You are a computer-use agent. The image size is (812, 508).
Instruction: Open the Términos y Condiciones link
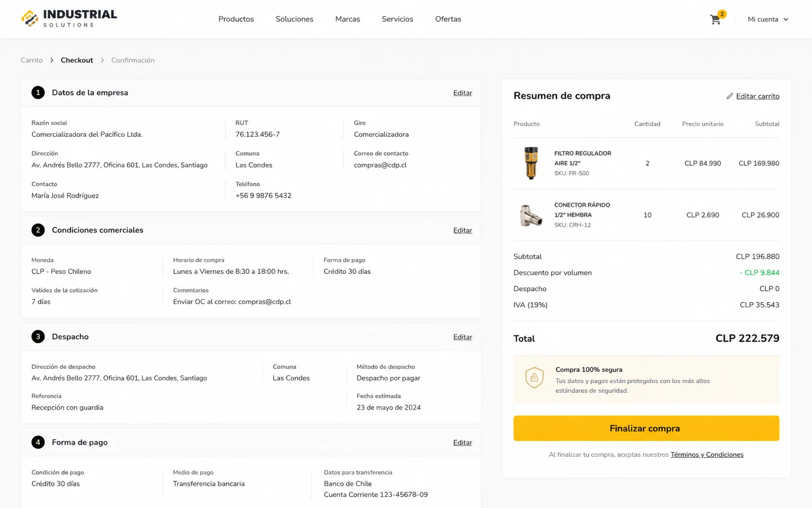pyautogui.click(x=707, y=454)
